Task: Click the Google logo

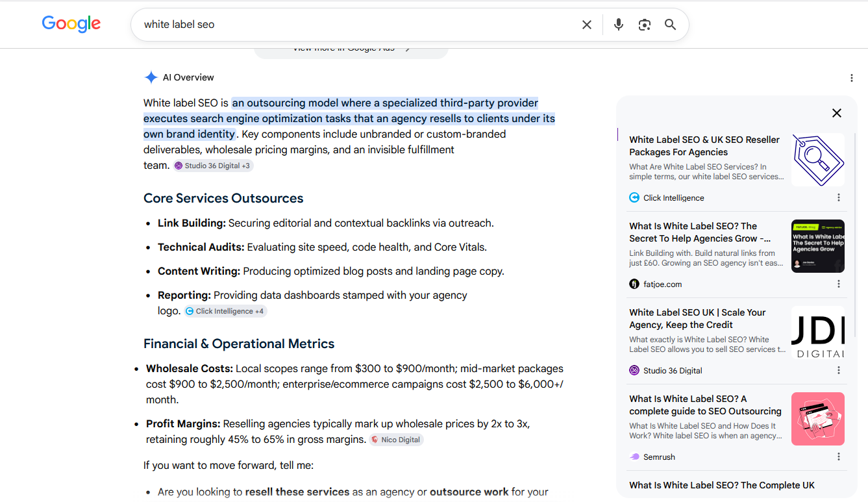Action: tap(71, 24)
